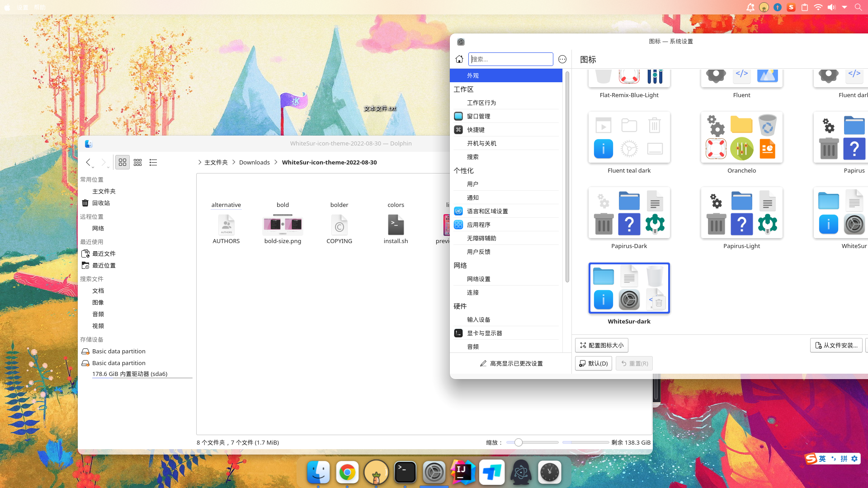The image size is (868, 488).
Task: Click the speaker icon in the system tray
Action: click(832, 7)
